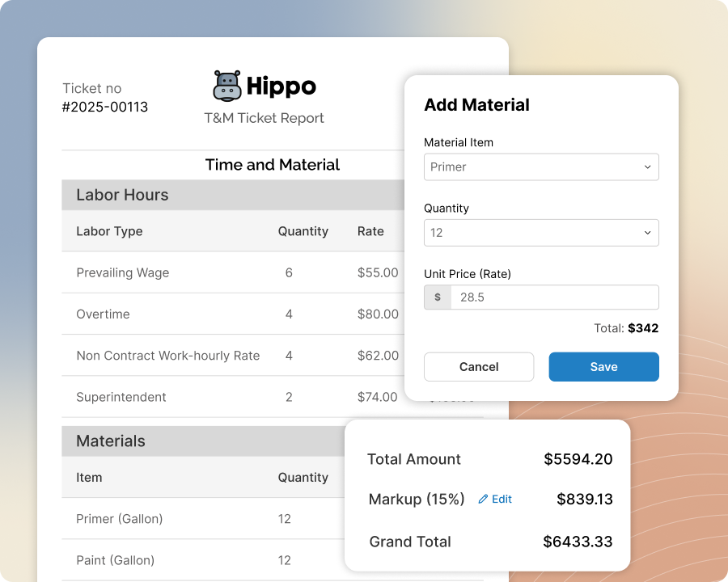
Task: Click the Time and Material heading
Action: pos(273,165)
